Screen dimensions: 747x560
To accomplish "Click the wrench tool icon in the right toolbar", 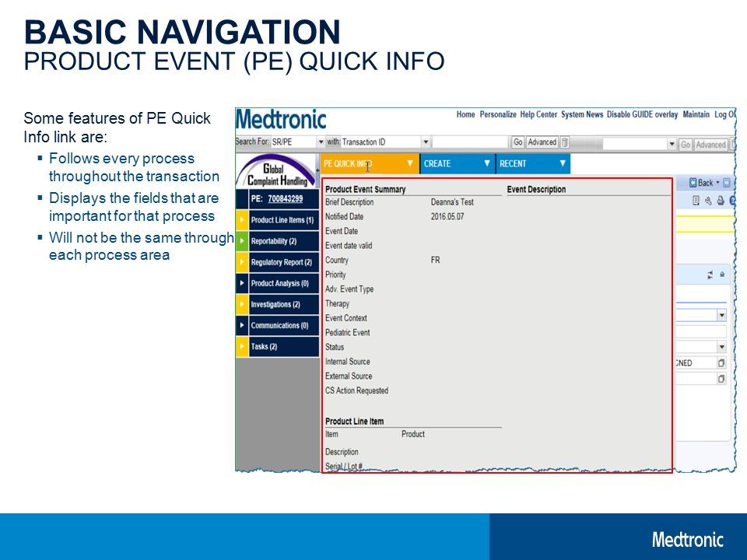I will point(708,201).
